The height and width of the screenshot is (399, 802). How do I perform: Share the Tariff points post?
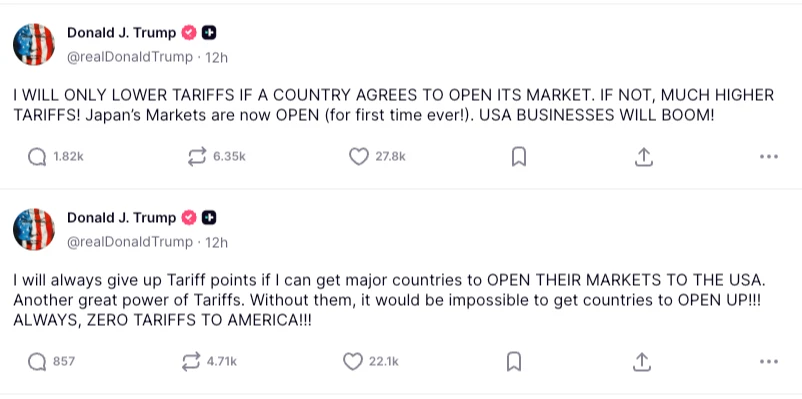pyautogui.click(x=641, y=362)
